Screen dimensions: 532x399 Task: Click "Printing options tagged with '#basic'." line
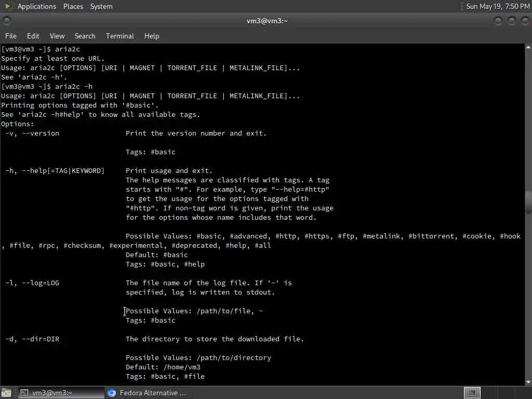(x=79, y=105)
